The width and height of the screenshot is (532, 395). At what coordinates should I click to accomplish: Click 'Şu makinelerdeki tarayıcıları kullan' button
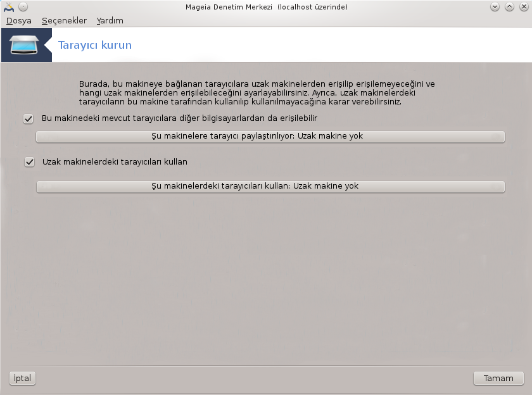[270, 187]
